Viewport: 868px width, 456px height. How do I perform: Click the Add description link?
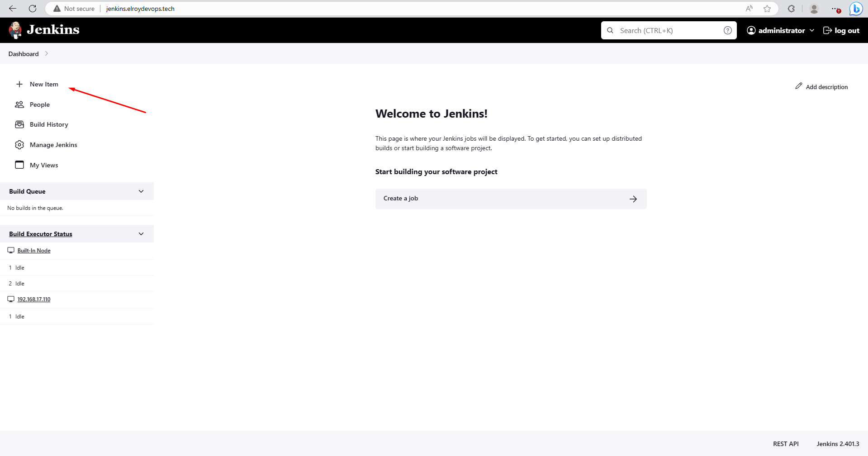click(x=821, y=86)
